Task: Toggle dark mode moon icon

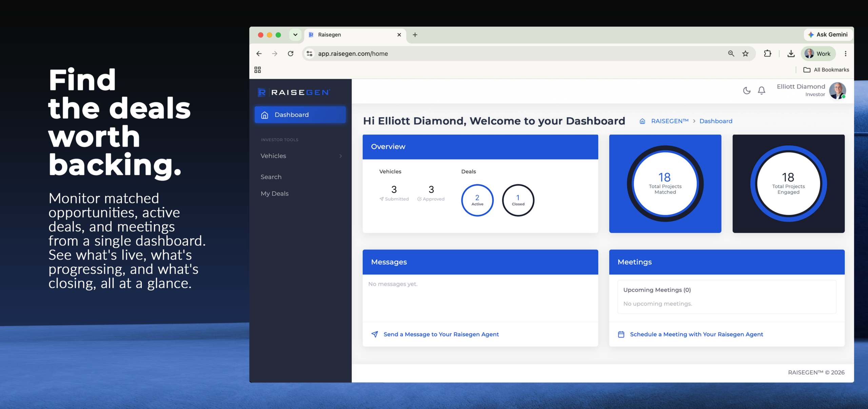Action: pos(747,90)
